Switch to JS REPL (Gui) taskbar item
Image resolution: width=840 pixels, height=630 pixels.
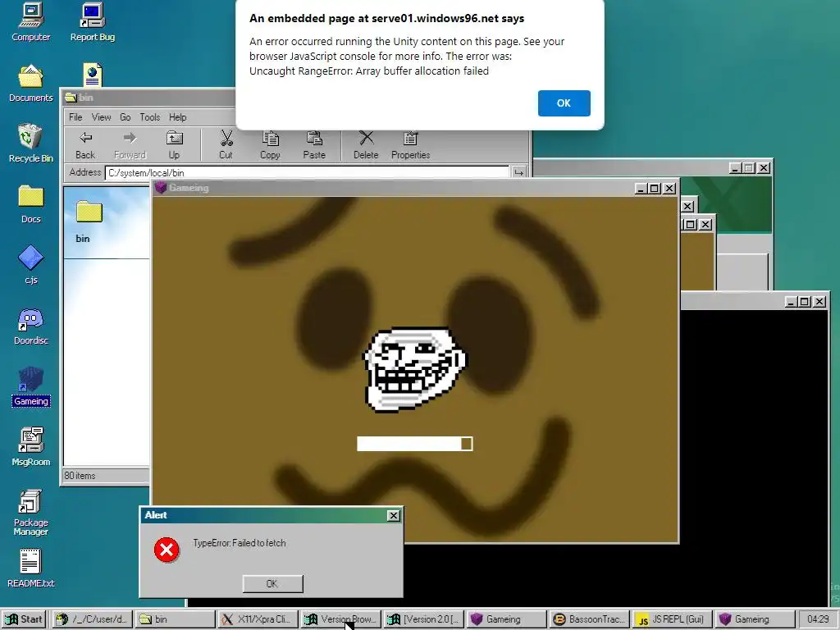pos(672,619)
